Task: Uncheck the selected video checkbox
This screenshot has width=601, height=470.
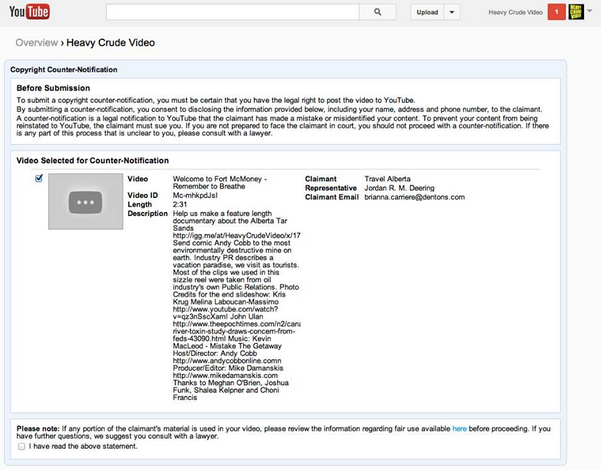Action: 39,178
